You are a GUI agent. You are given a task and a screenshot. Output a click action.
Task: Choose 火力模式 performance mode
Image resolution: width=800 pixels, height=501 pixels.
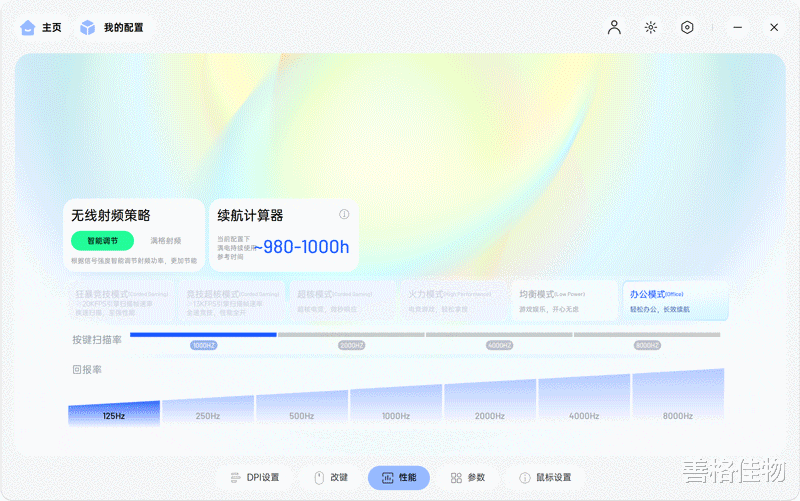pyautogui.click(x=454, y=301)
